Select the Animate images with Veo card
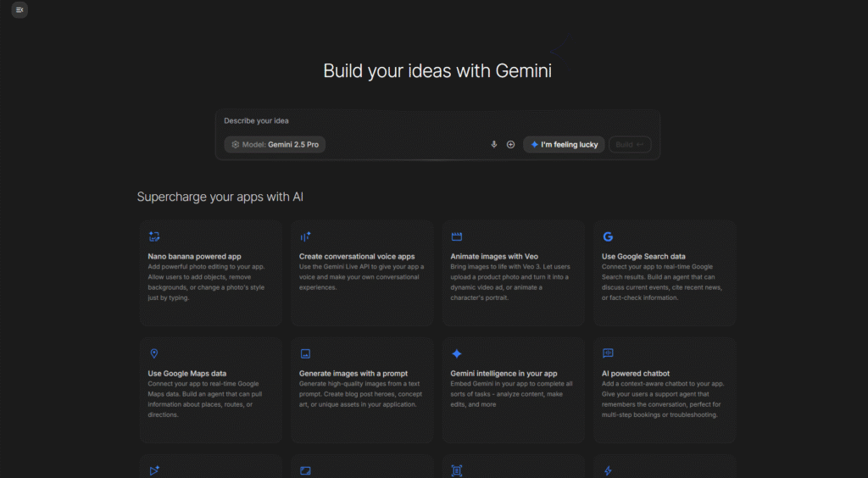Viewport: 868px width, 478px height. 513,274
